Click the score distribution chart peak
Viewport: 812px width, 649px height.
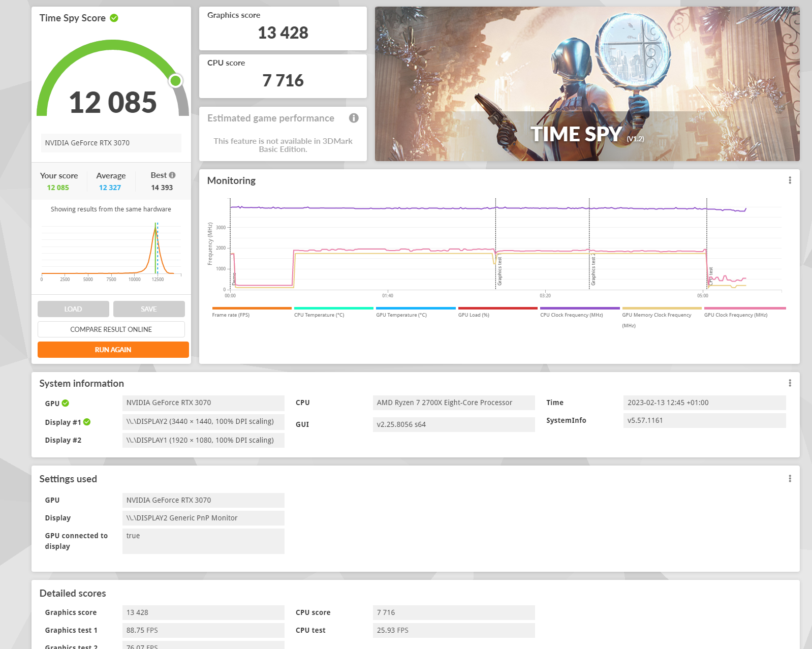155,228
